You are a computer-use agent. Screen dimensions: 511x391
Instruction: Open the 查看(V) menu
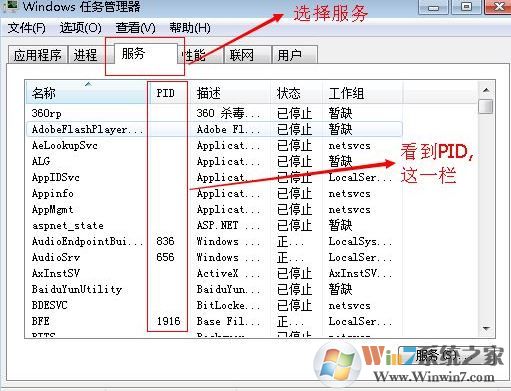pyautogui.click(x=135, y=28)
